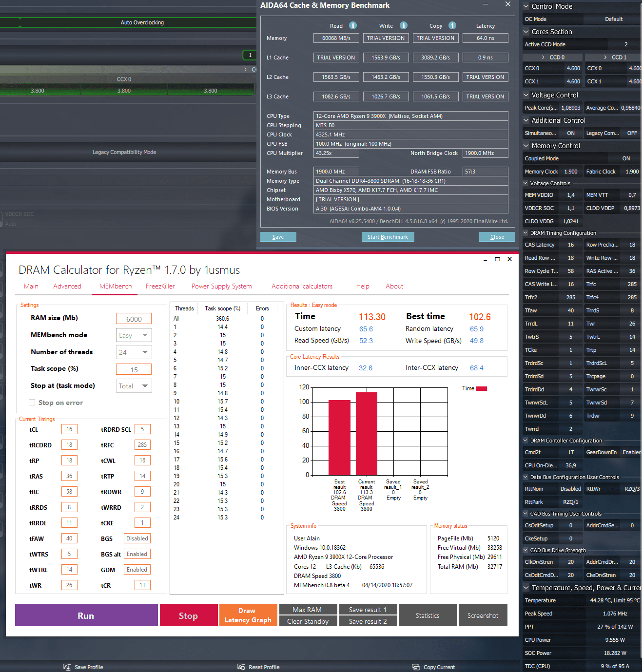Switch to the Main tab
Screen dimensions: 642x672
pyautogui.click(x=31, y=287)
